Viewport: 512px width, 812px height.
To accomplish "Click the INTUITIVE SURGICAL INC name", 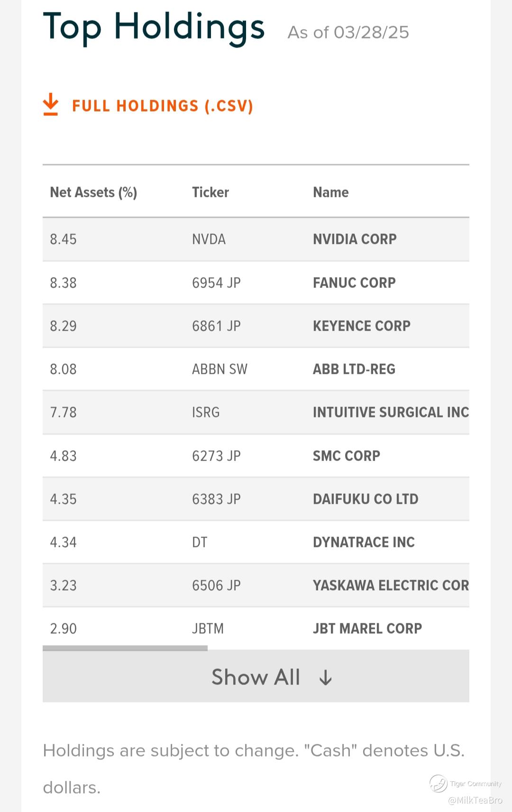I will pos(391,412).
